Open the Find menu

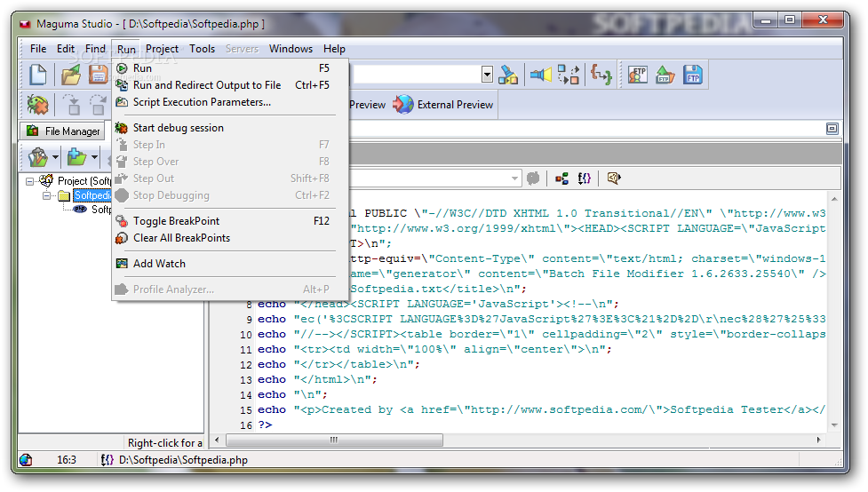pyautogui.click(x=95, y=49)
